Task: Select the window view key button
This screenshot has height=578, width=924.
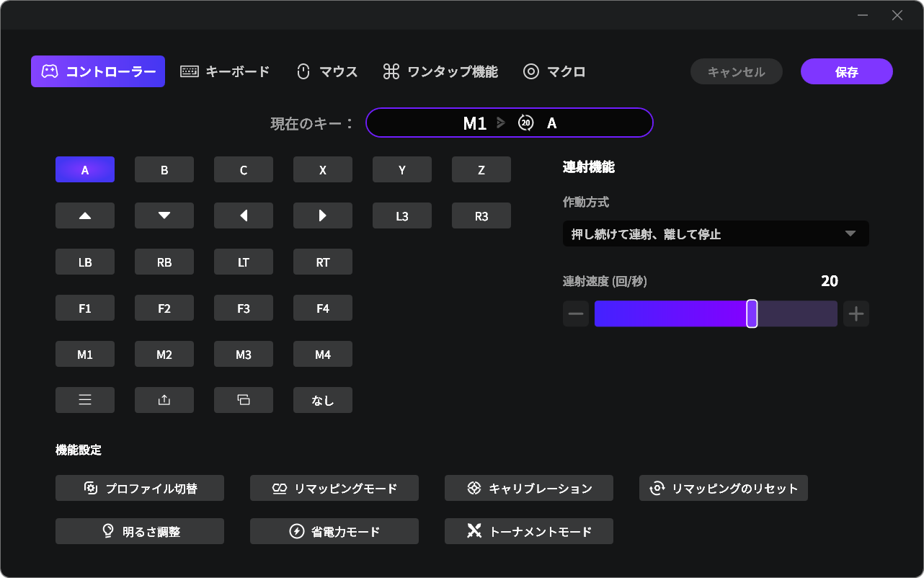Action: (244, 400)
